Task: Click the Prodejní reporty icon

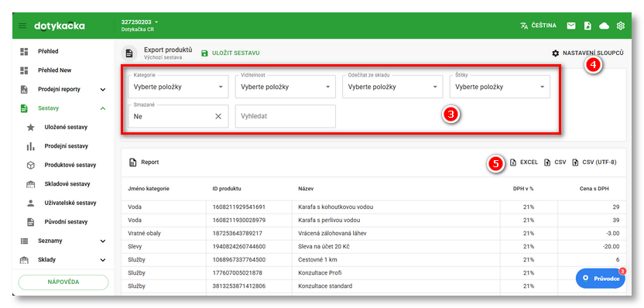Action: 24,89
